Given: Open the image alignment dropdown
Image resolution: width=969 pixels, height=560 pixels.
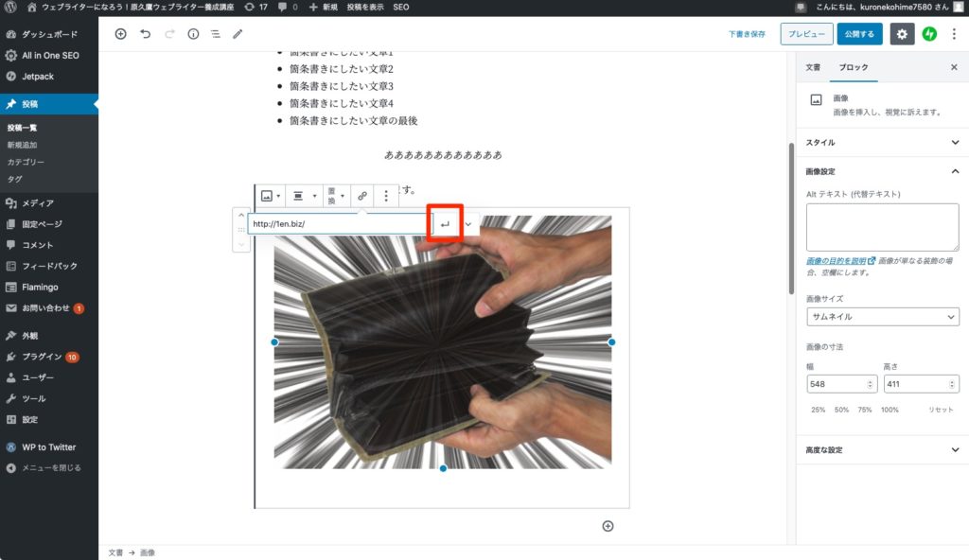Looking at the screenshot, I should tap(305, 196).
